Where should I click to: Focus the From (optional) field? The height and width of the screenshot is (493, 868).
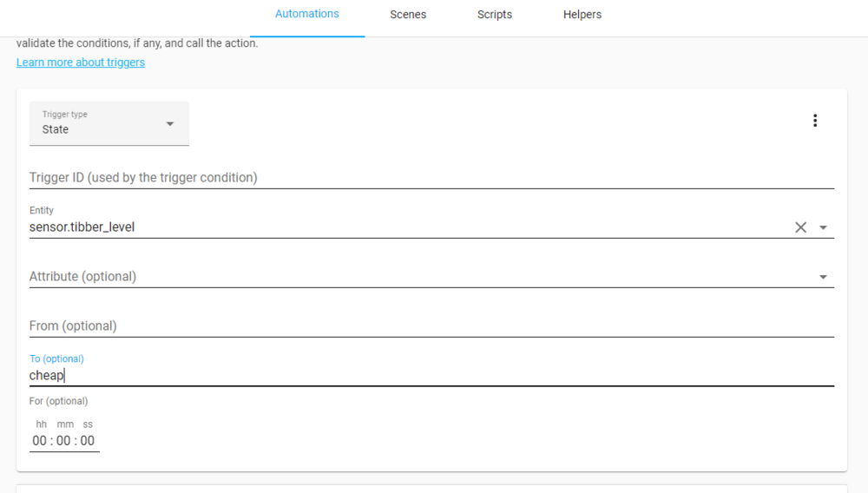(x=431, y=326)
